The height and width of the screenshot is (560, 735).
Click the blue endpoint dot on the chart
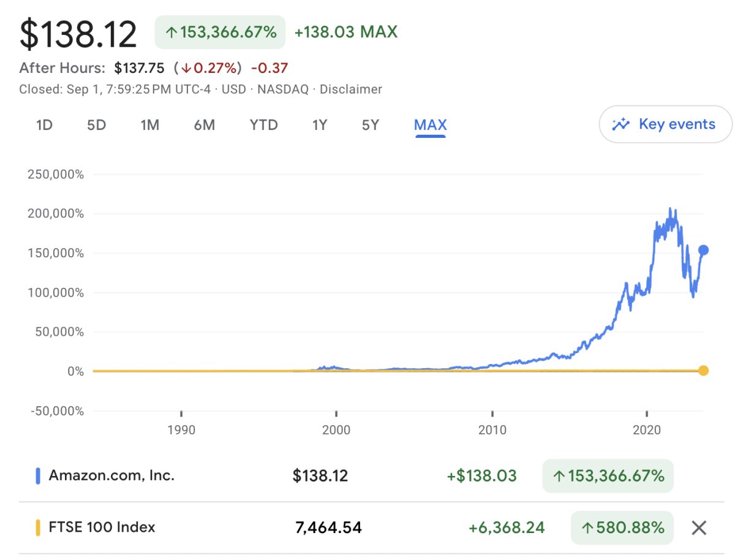(703, 249)
